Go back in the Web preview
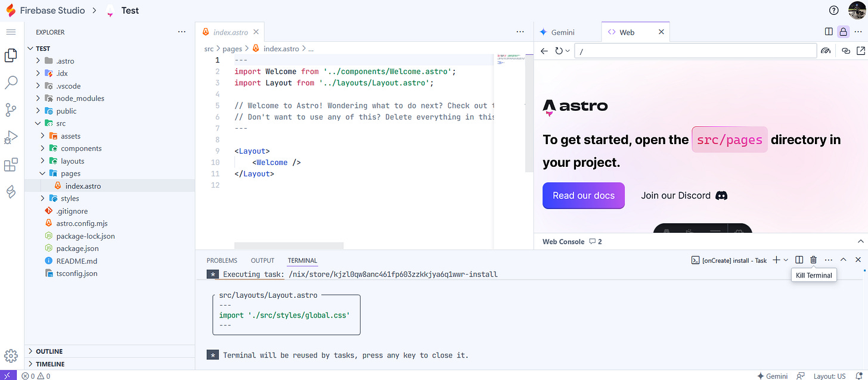Screen dimensions: 868x380 pos(544,51)
